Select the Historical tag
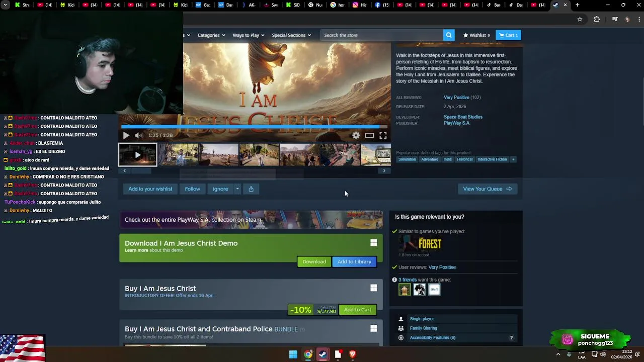Viewport: 644px width, 362px height. click(464, 159)
